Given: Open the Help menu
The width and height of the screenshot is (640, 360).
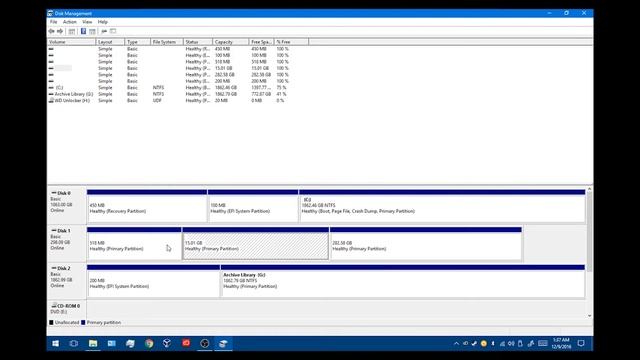Looking at the screenshot, I should [102, 22].
